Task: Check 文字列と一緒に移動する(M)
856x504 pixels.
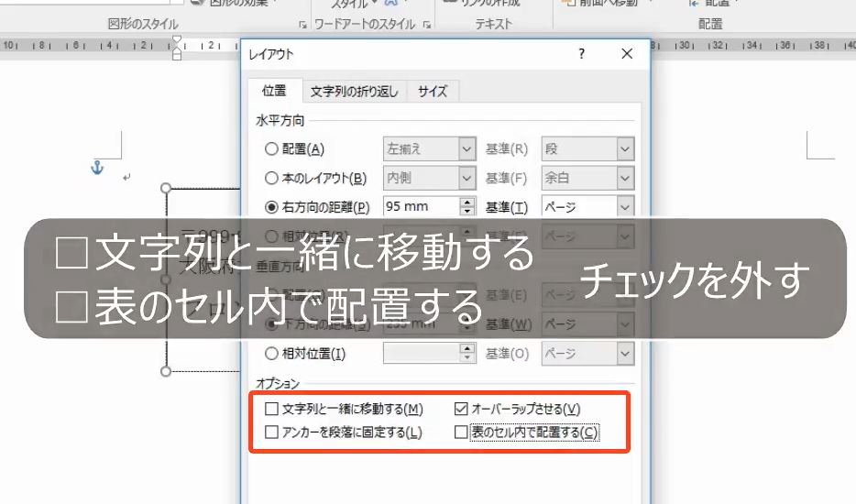Action: (x=271, y=409)
